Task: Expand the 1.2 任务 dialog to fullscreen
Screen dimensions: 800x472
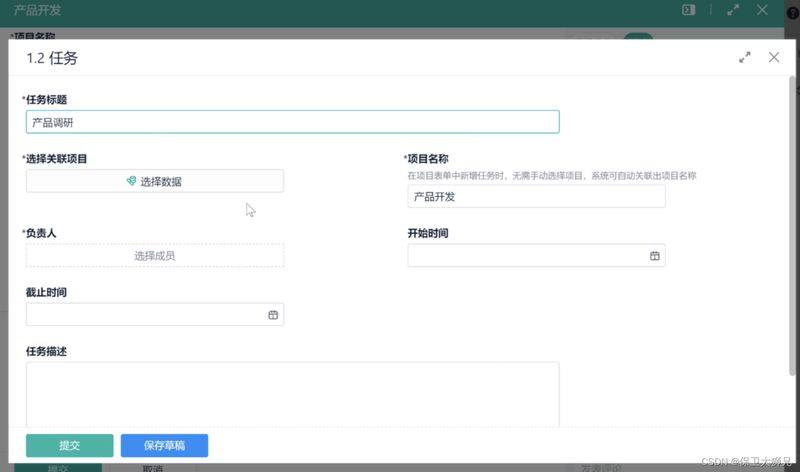Action: tap(744, 58)
